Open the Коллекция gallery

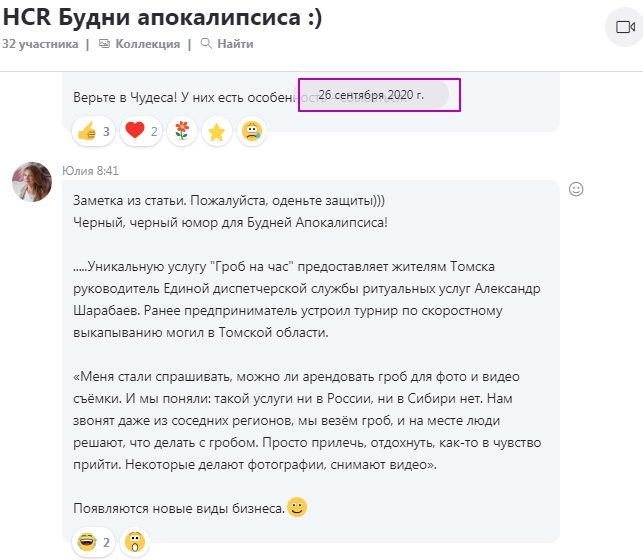pos(147,44)
